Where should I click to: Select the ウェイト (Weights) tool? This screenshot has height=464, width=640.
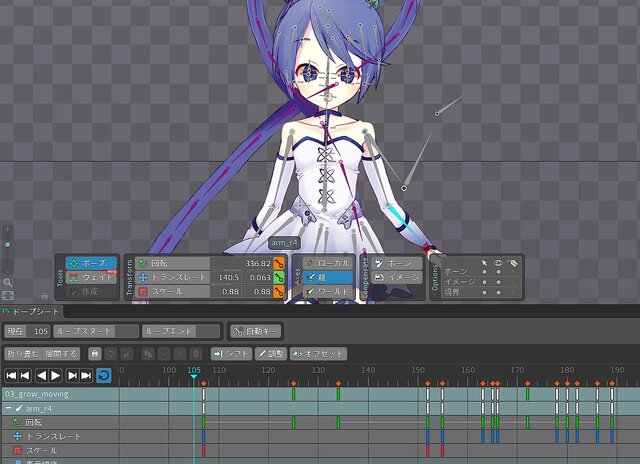91,278
